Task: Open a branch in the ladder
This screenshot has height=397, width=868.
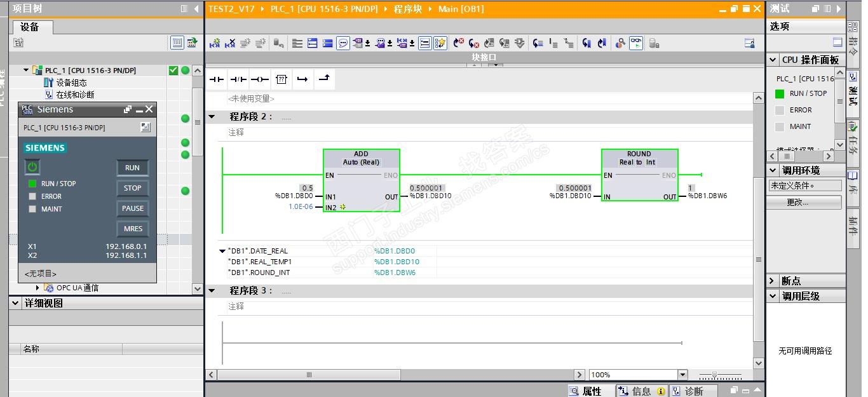Action: [302, 79]
